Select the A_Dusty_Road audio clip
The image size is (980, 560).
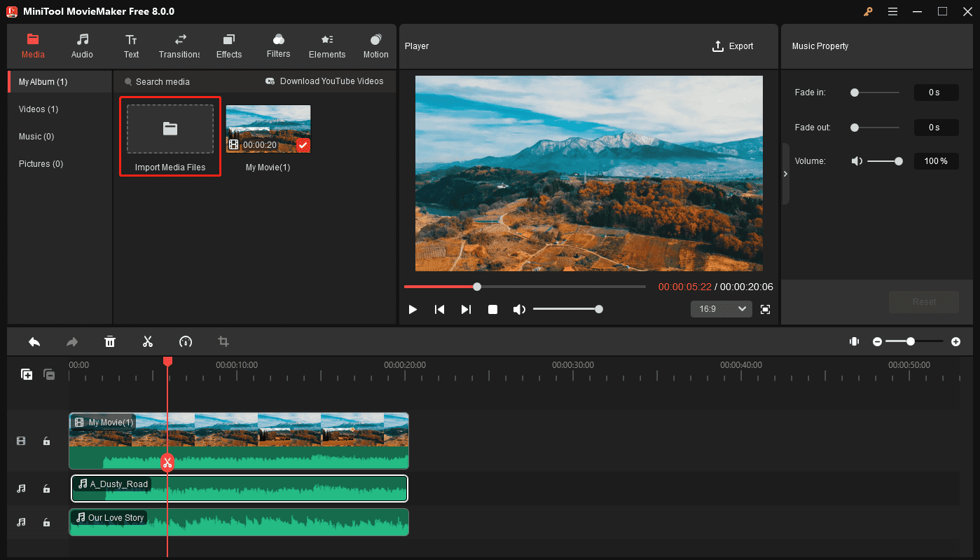tap(240, 489)
